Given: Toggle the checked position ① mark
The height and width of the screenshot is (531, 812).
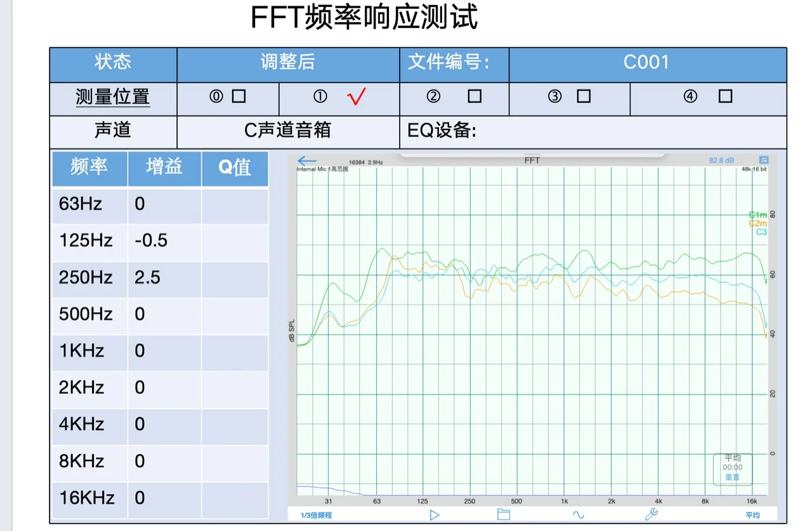Looking at the screenshot, I should (x=357, y=96).
